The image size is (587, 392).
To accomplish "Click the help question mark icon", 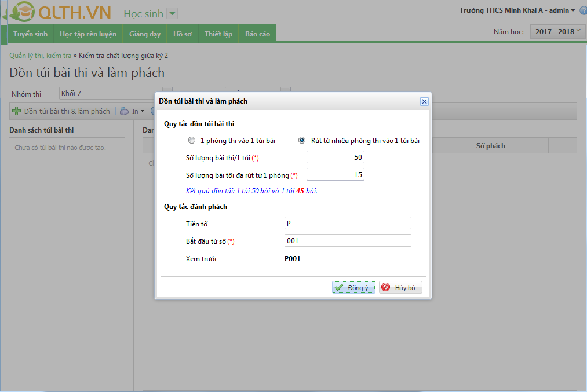I will point(584,10).
